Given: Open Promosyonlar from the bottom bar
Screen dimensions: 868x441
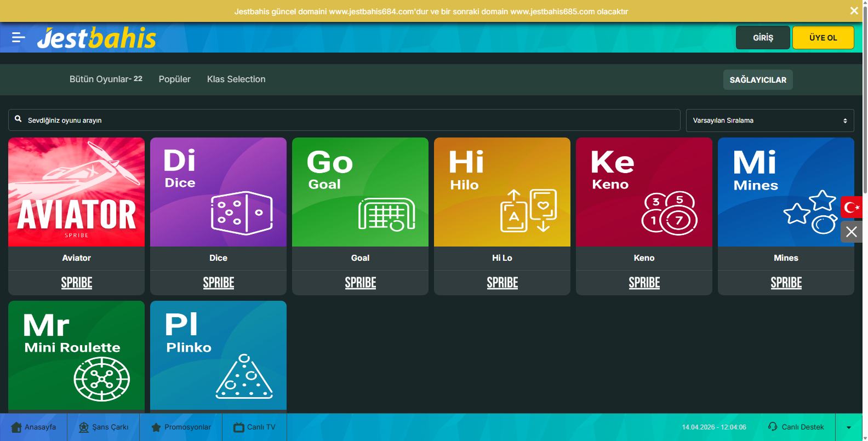Looking at the screenshot, I should [x=181, y=427].
